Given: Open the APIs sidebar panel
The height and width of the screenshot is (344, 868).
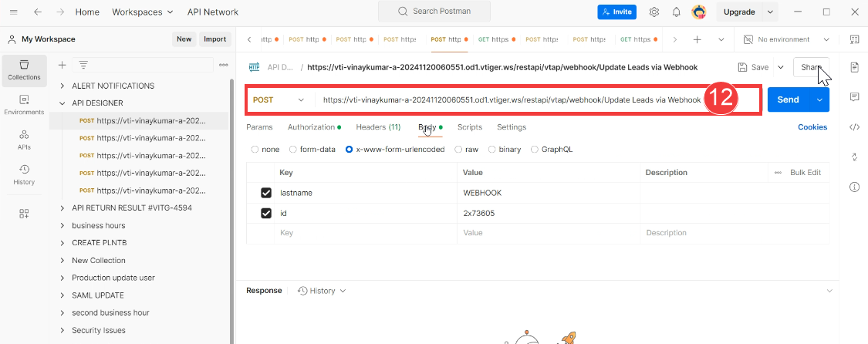Looking at the screenshot, I should click(x=24, y=140).
